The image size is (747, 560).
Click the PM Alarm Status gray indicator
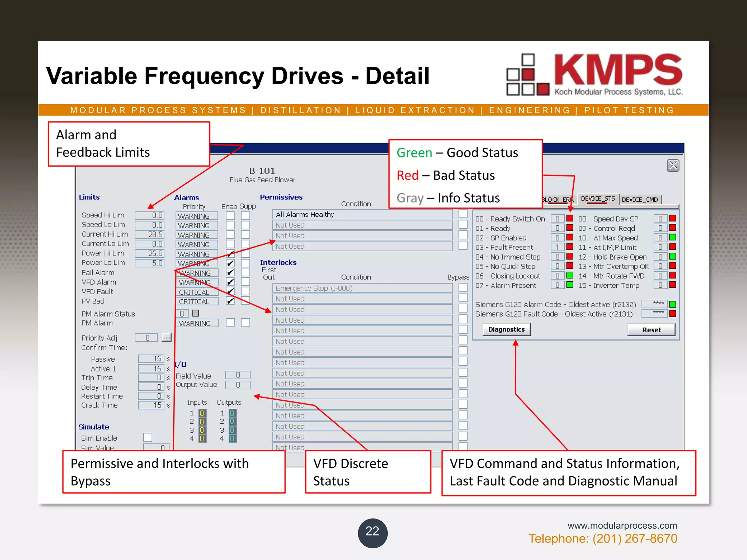tap(196, 313)
